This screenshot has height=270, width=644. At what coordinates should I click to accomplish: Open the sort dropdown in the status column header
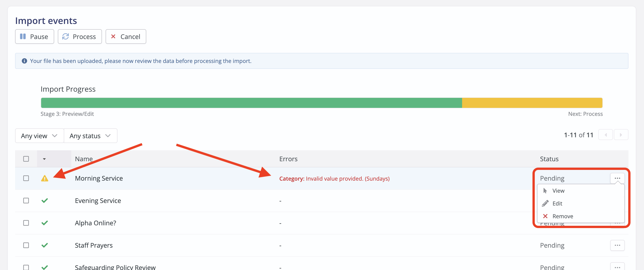point(44,159)
